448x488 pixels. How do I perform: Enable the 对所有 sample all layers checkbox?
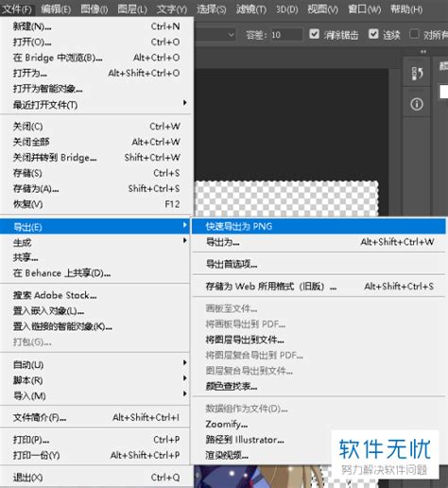pyautogui.click(x=414, y=34)
